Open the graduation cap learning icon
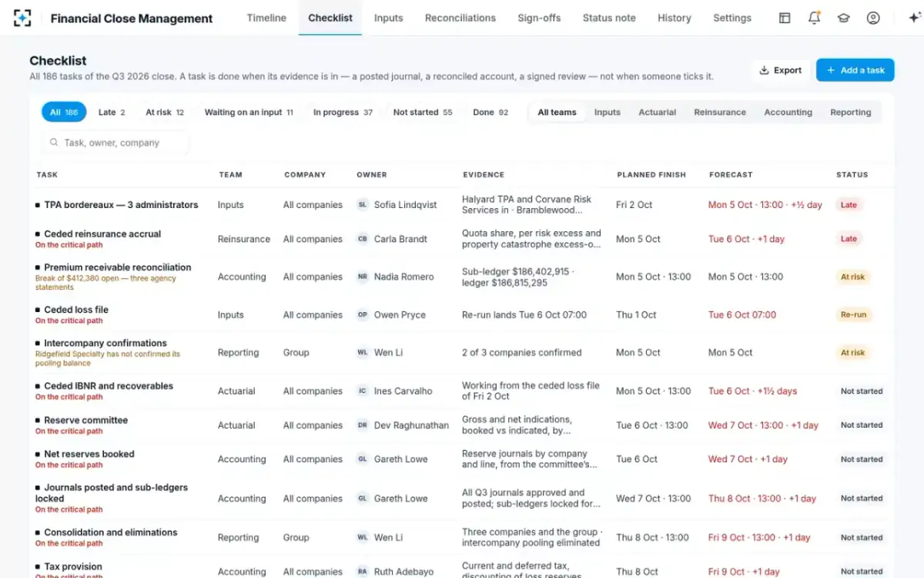The width and height of the screenshot is (924, 578). coord(843,18)
